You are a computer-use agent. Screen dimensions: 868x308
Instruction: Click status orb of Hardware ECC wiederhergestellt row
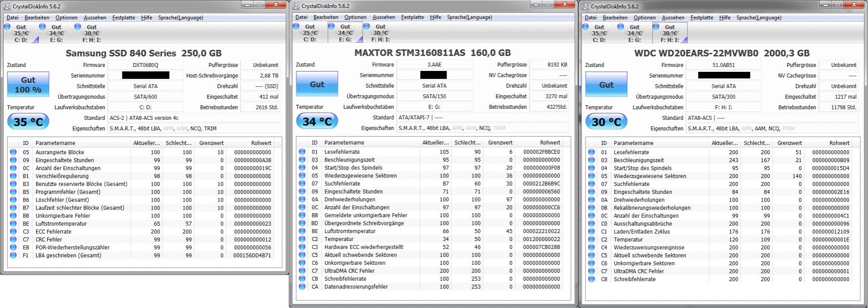[x=302, y=247]
